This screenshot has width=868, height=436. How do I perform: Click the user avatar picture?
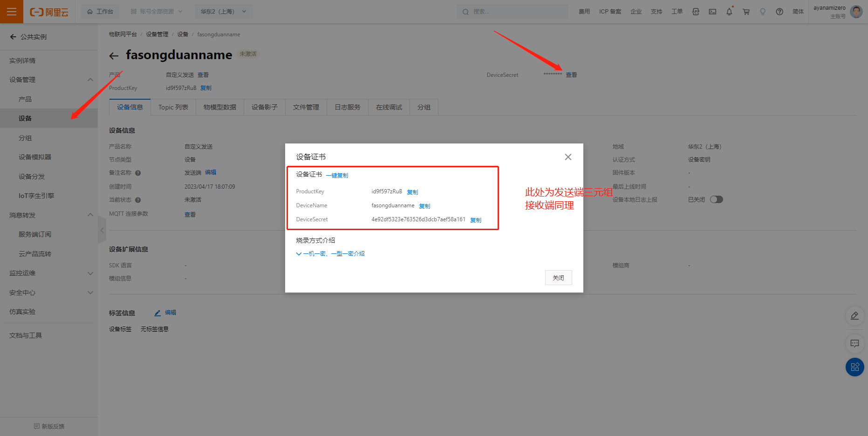[x=856, y=12]
